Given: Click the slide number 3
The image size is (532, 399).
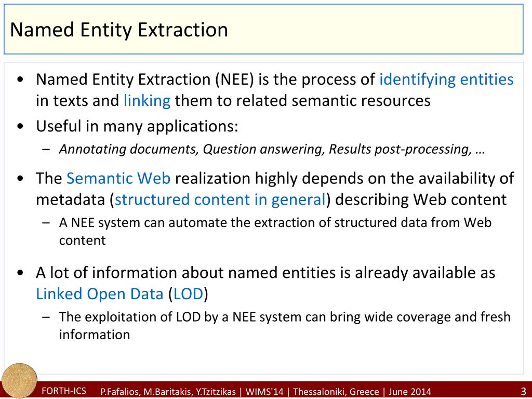Looking at the screenshot, I should click(x=523, y=391).
